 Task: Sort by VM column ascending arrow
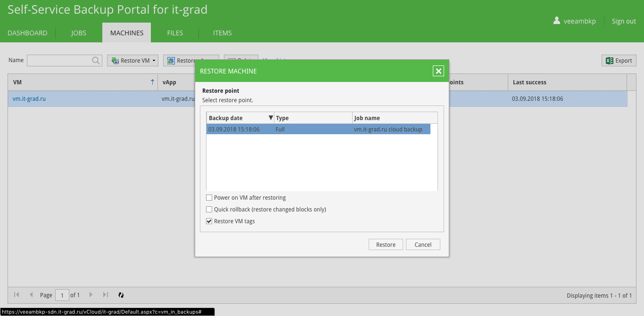[x=152, y=82]
